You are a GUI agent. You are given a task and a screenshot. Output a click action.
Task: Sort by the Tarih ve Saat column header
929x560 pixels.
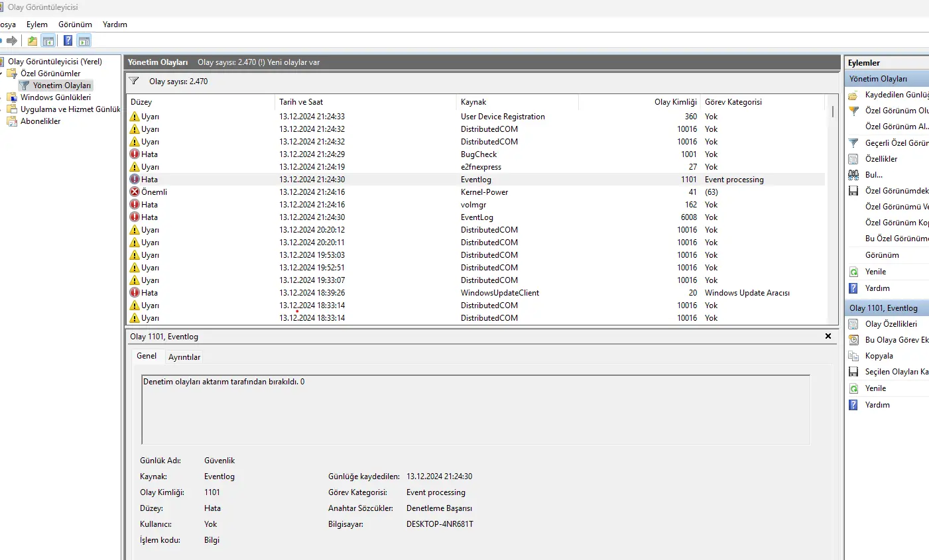coord(365,102)
